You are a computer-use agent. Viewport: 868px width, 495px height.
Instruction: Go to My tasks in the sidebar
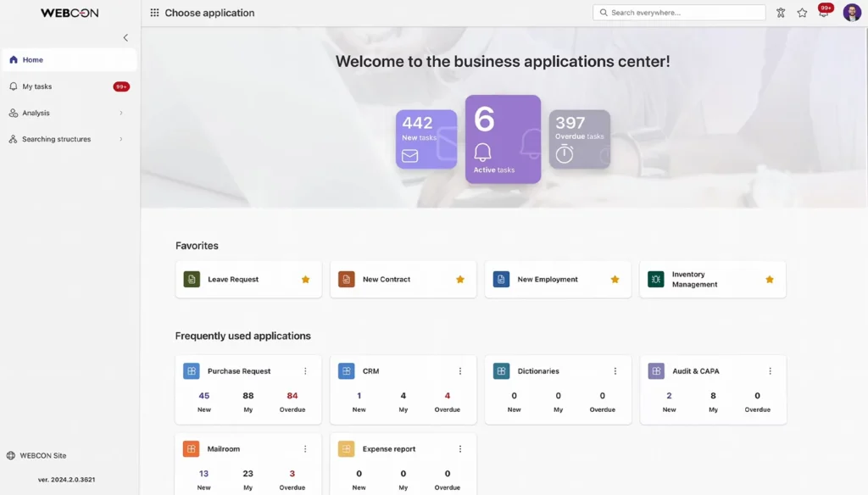pyautogui.click(x=38, y=86)
